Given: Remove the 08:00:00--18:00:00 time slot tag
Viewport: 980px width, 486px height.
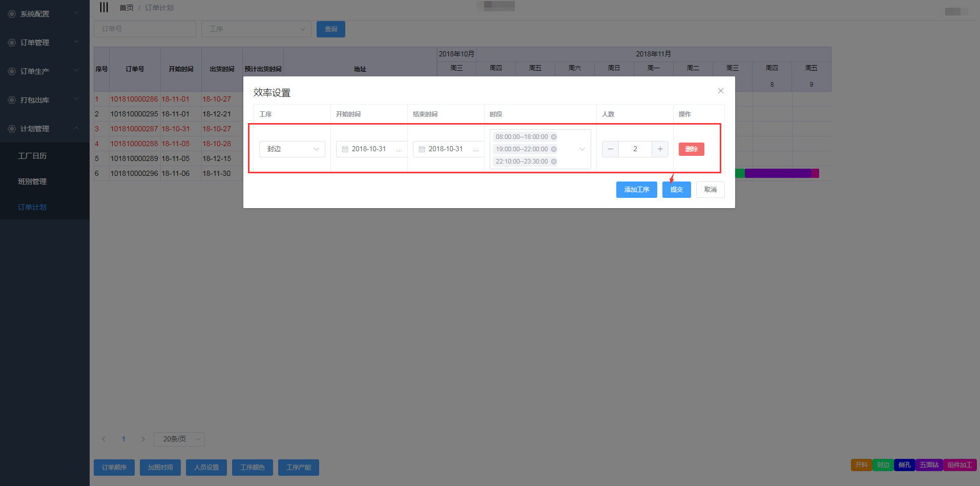Looking at the screenshot, I should pyautogui.click(x=554, y=137).
